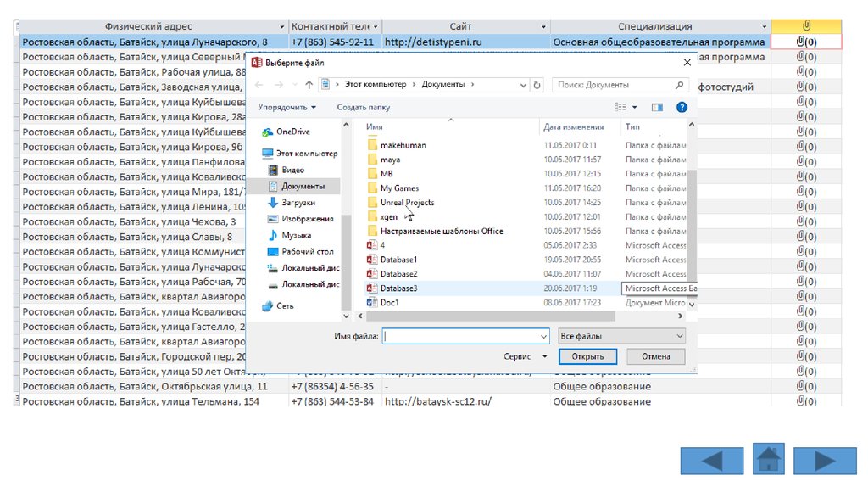Click Создать папку to make new folder

(x=363, y=108)
